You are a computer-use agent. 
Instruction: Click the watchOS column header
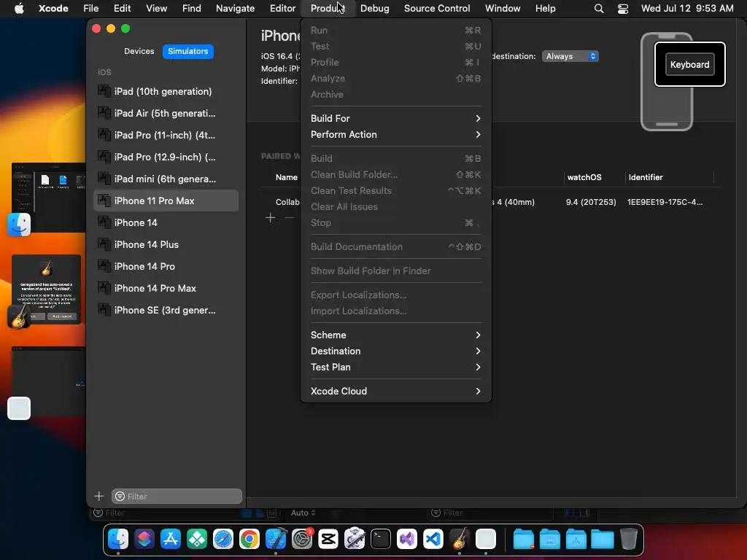584,177
